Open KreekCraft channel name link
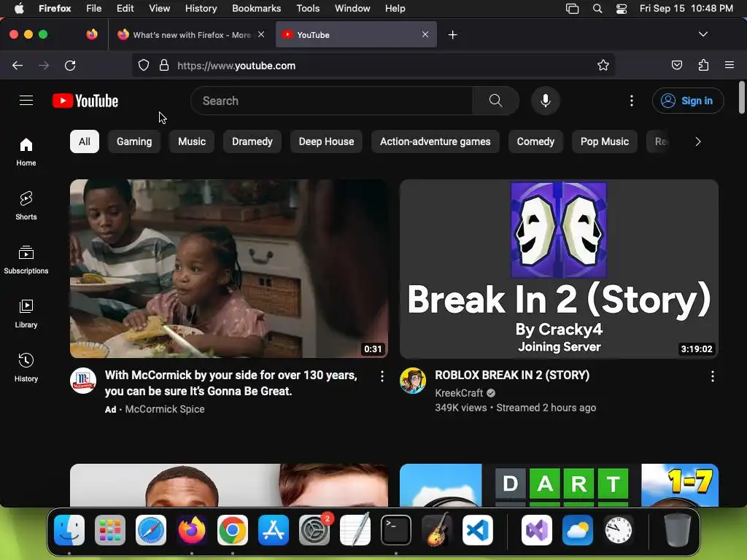Screen dimensions: 747x560 point(459,393)
